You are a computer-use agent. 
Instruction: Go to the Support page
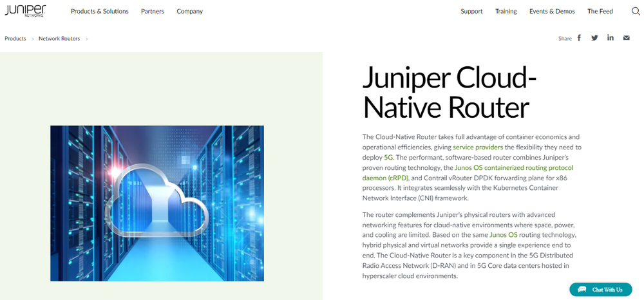tap(471, 12)
